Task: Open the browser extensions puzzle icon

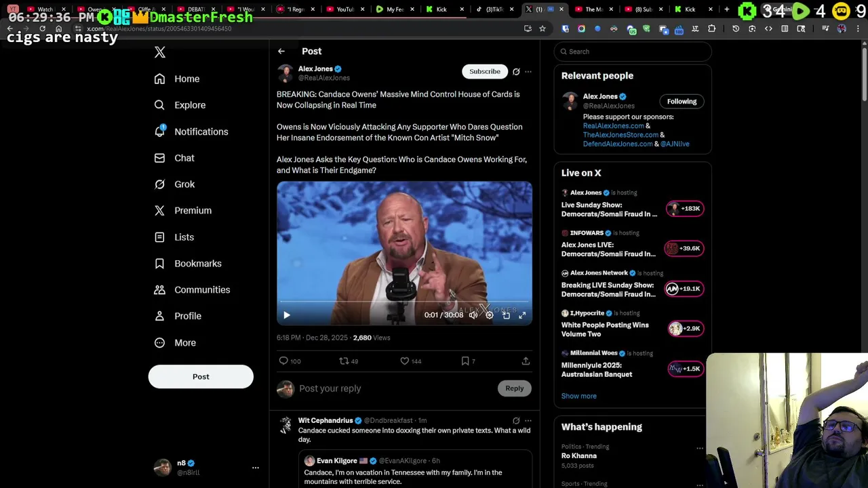Action: click(711, 28)
